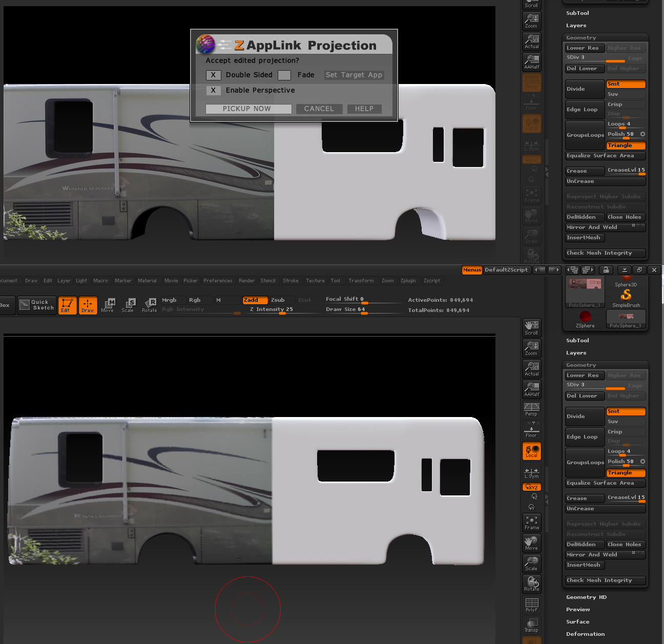Click Actual size icon on lower viewport shelf
The image size is (664, 644).
[x=532, y=369]
